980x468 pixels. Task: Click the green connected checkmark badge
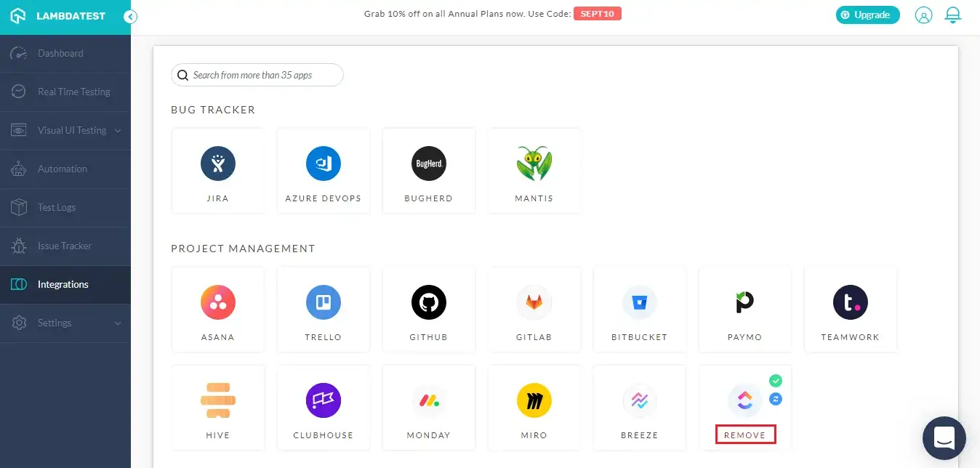pyautogui.click(x=776, y=380)
